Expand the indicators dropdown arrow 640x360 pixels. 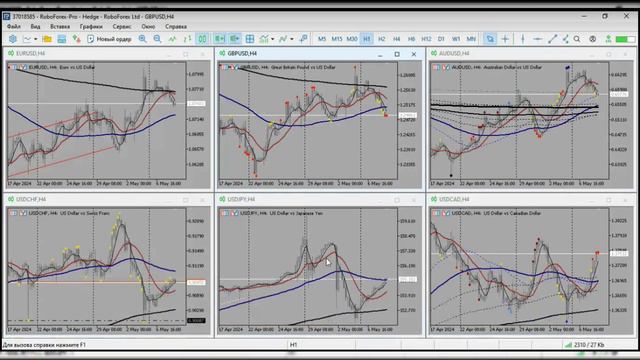273,39
